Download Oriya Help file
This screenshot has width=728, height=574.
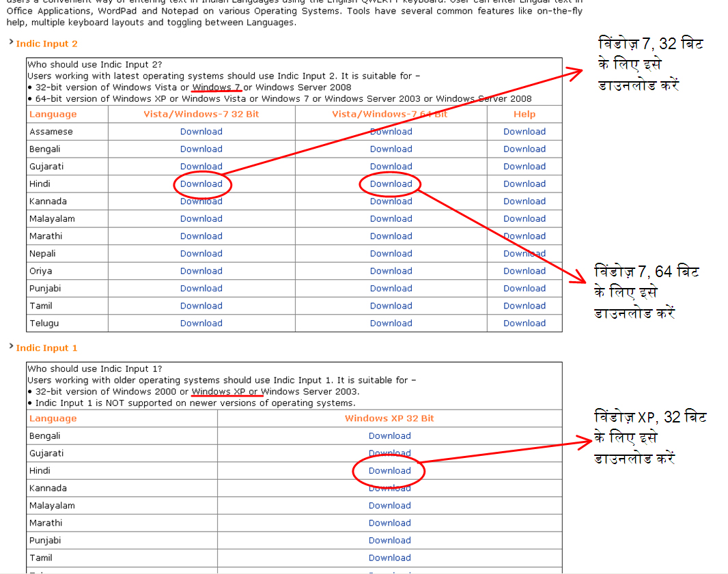524,271
